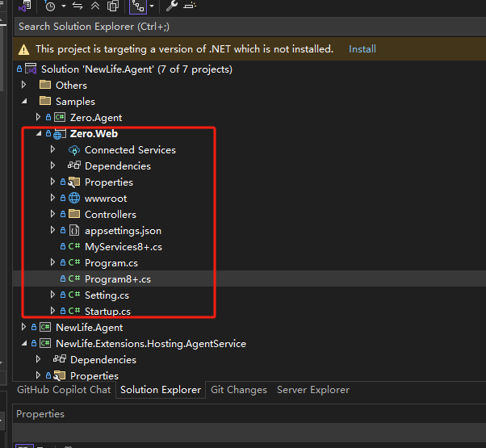This screenshot has height=448, width=486.
Task: Click the wwwroot globe icon
Action: coord(74,198)
